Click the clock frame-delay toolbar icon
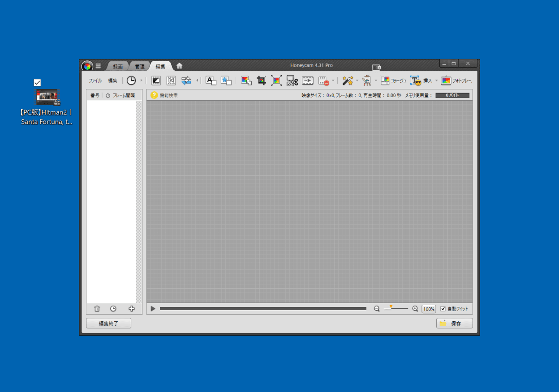 [131, 81]
